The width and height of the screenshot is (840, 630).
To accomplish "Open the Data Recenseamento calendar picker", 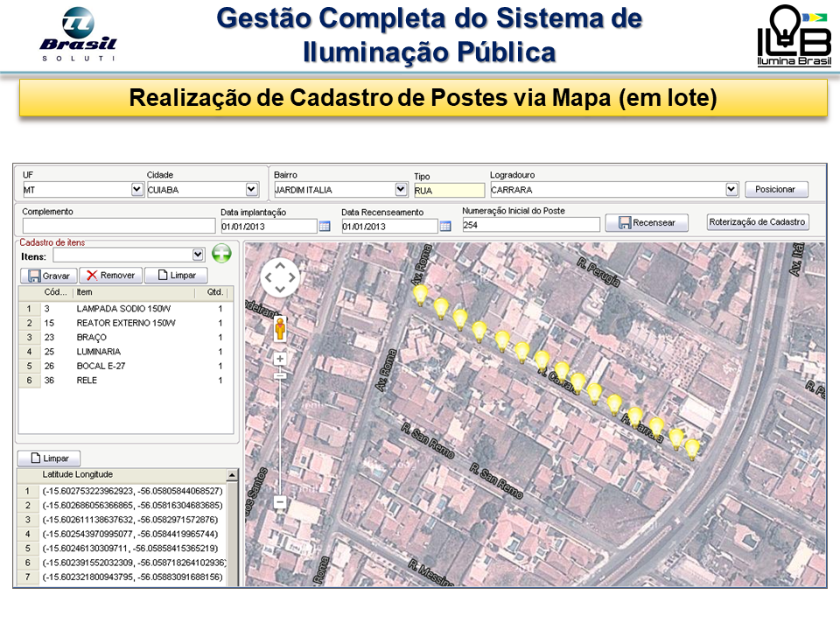I will [x=445, y=226].
